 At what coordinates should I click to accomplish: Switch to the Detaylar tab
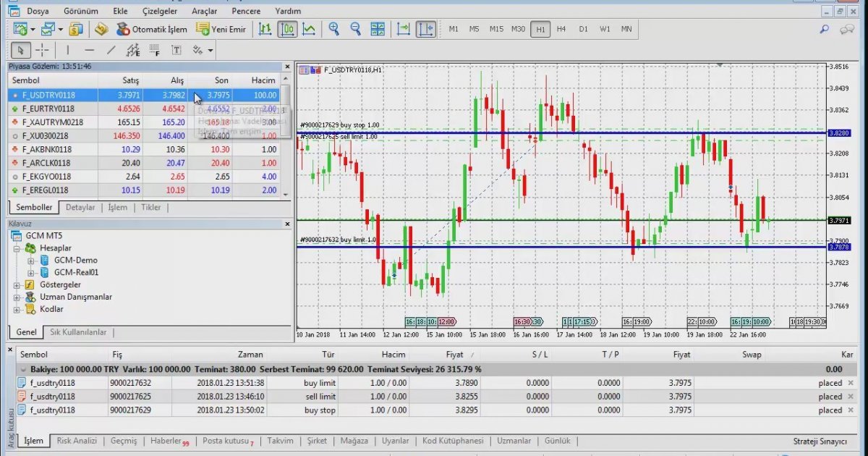tap(80, 208)
